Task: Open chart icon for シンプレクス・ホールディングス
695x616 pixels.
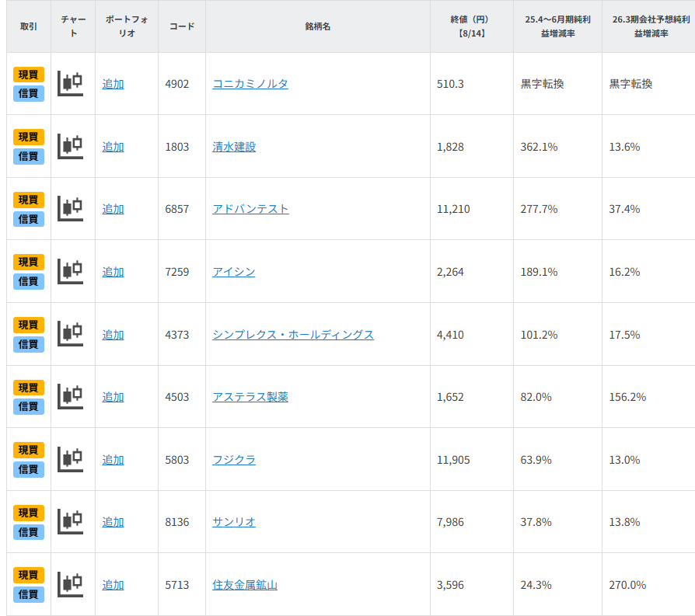Action: click(x=71, y=334)
